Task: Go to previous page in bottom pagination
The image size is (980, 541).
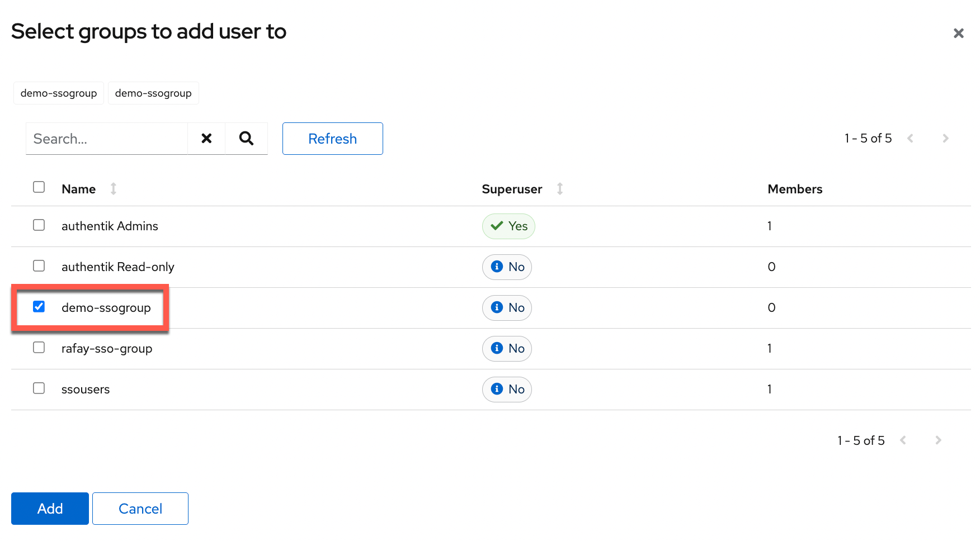Action: point(903,440)
